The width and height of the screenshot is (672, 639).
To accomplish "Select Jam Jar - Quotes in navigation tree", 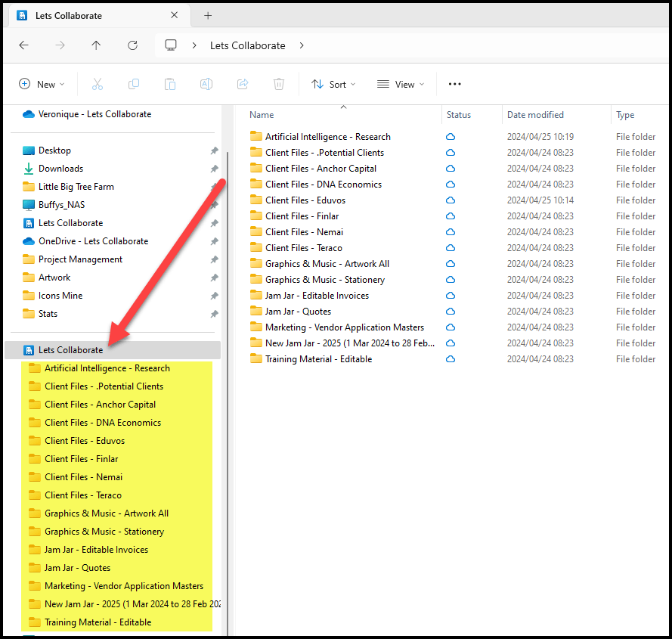I will (x=77, y=568).
